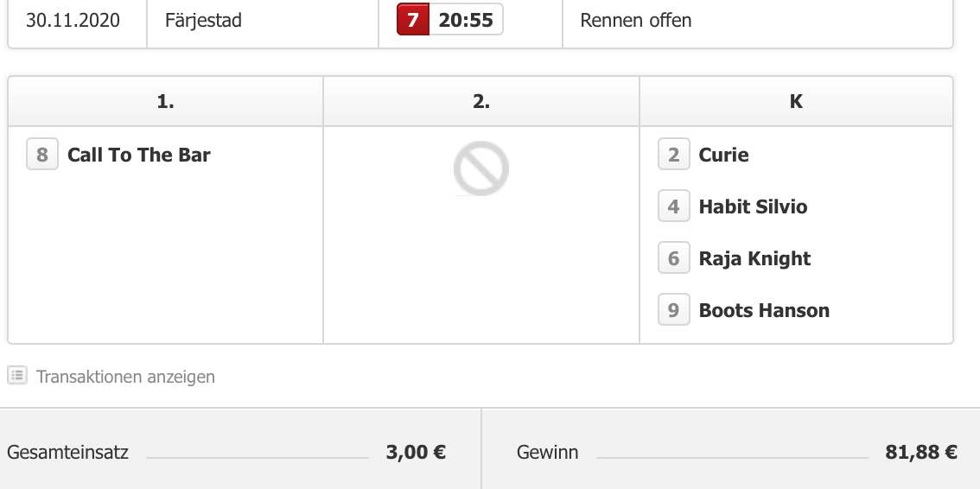980x489 pixels.
Task: Click the number 8 badge next to Call To The Bar
Action: tap(41, 155)
